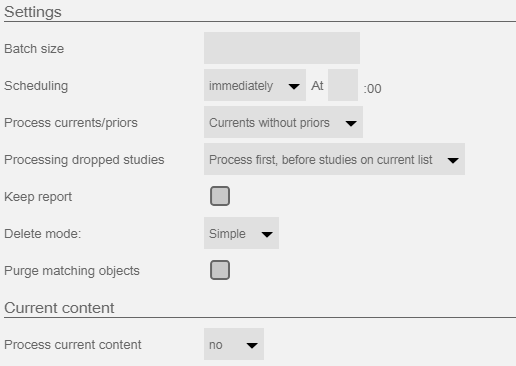Open the Delete mode Simple dropdown
Image resolution: width=516 pixels, height=366 pixels.
click(x=241, y=233)
